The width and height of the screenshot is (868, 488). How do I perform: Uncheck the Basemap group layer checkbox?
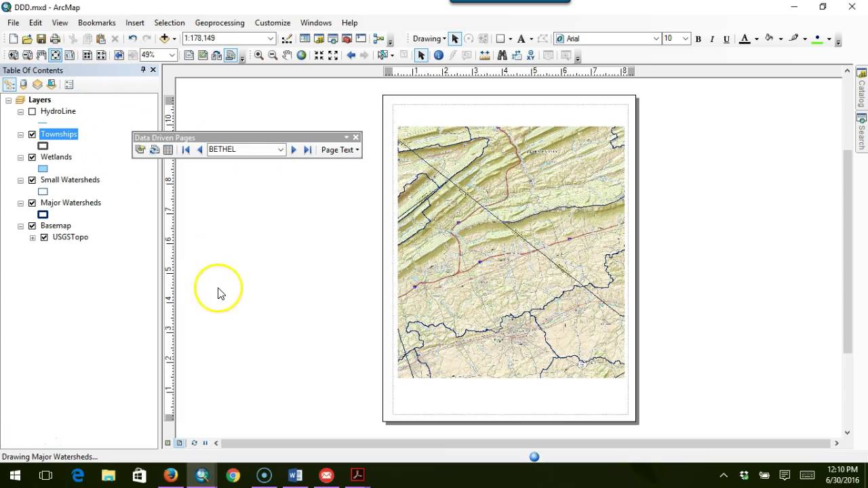tap(32, 226)
